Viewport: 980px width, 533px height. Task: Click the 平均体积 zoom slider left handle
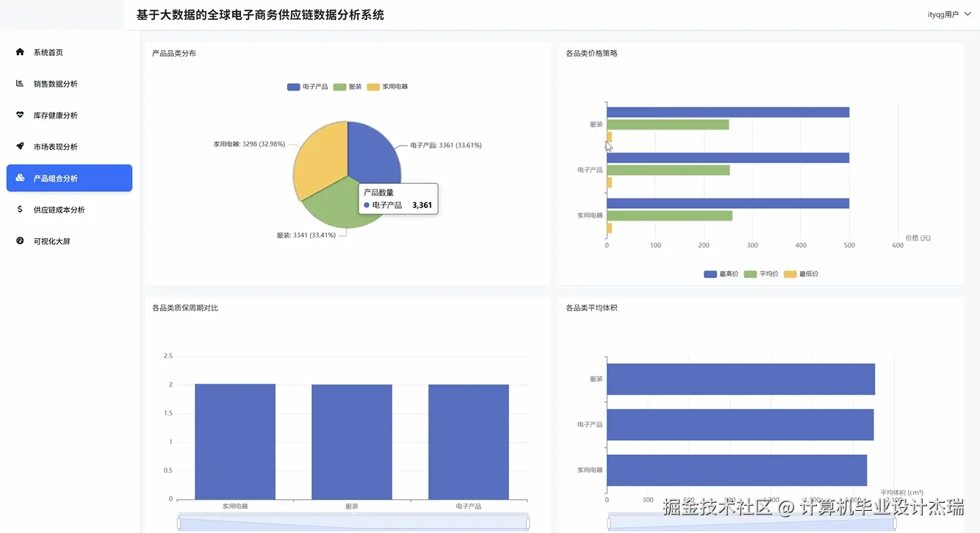point(608,523)
